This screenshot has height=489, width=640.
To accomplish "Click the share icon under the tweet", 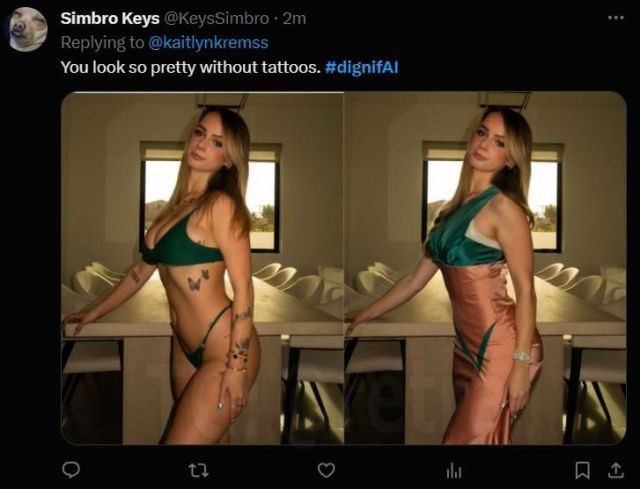I will click(615, 469).
